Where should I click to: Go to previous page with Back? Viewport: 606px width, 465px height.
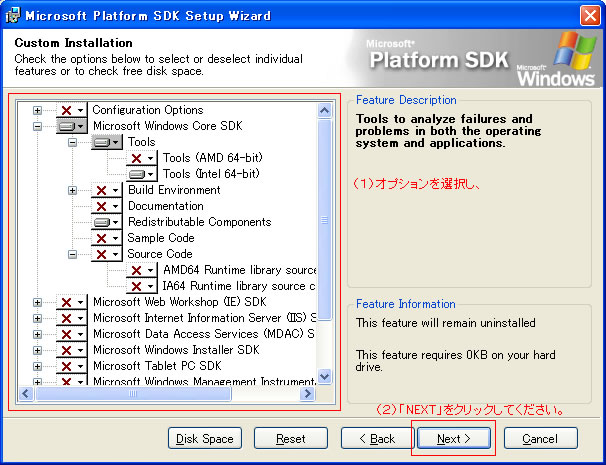[377, 438]
